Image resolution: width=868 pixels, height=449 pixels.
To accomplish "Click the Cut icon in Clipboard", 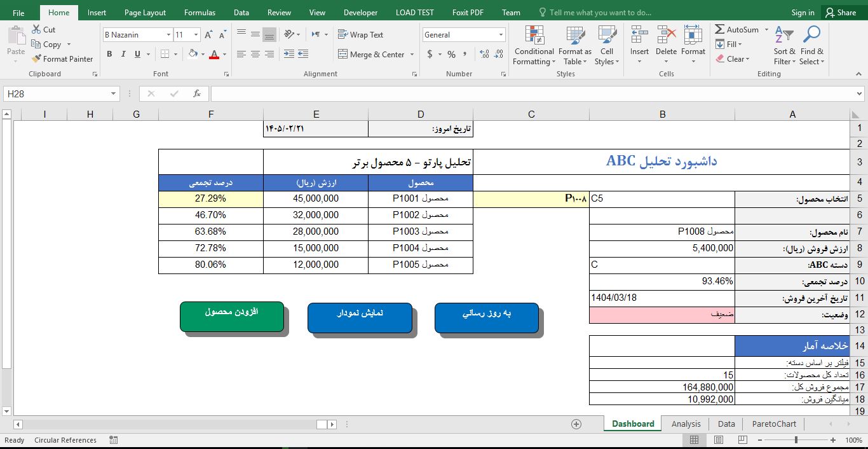I will click(x=36, y=30).
